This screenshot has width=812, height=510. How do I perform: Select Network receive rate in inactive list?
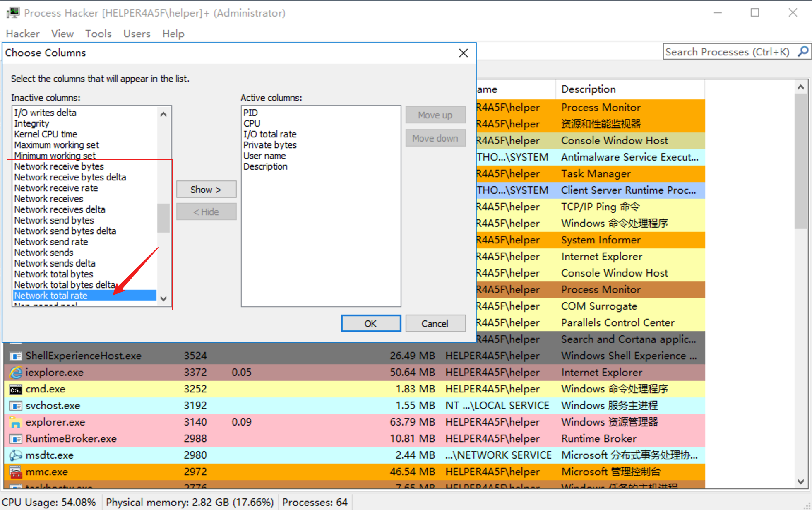[x=56, y=188]
